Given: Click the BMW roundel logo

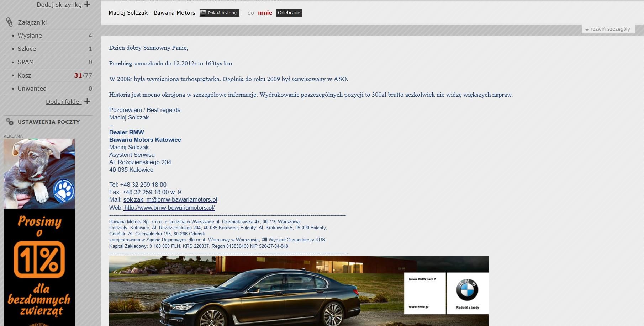Looking at the screenshot, I should click(467, 290).
